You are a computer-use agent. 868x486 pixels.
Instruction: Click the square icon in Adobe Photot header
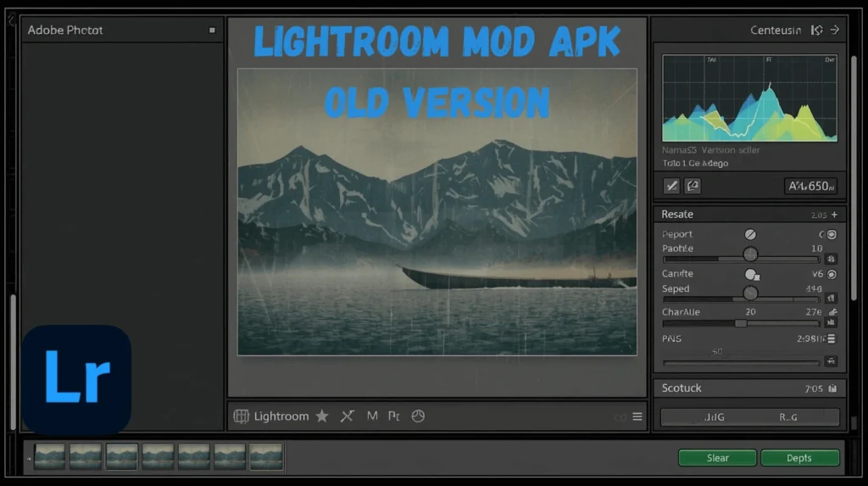pos(212,30)
